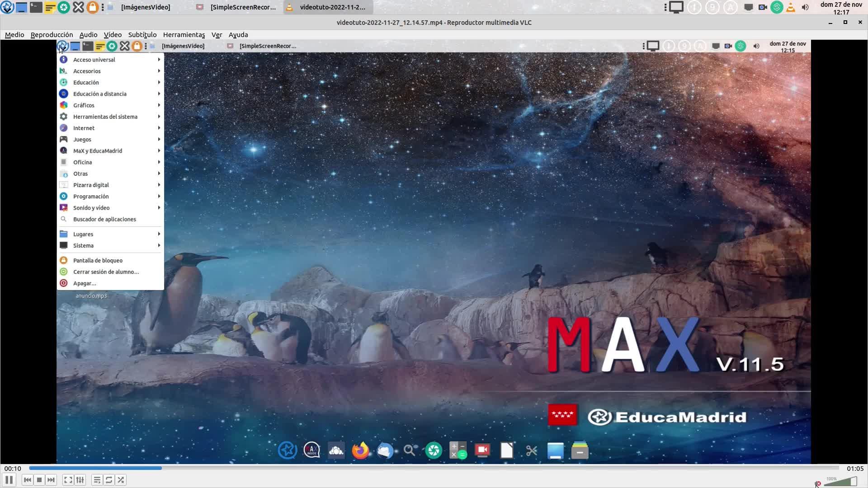Click the elapsed time 00:10 label
This screenshot has width=868, height=488.
pyautogui.click(x=13, y=469)
